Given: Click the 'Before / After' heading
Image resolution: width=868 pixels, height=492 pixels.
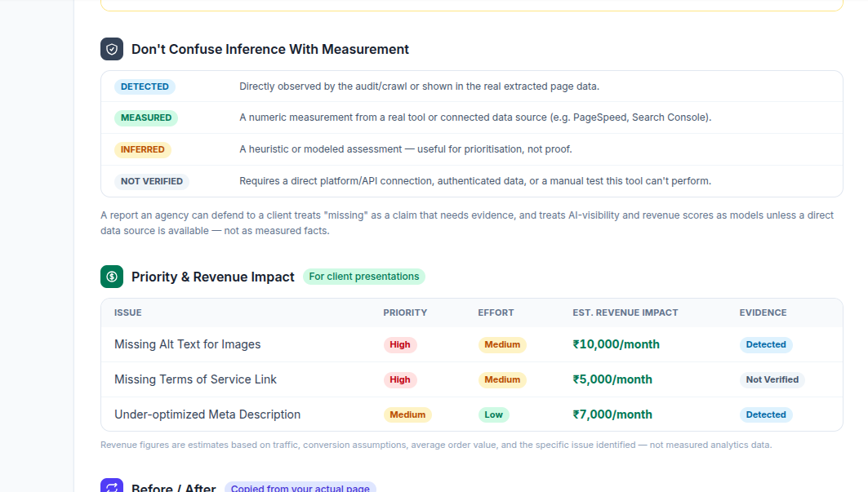Looking at the screenshot, I should (173, 488).
